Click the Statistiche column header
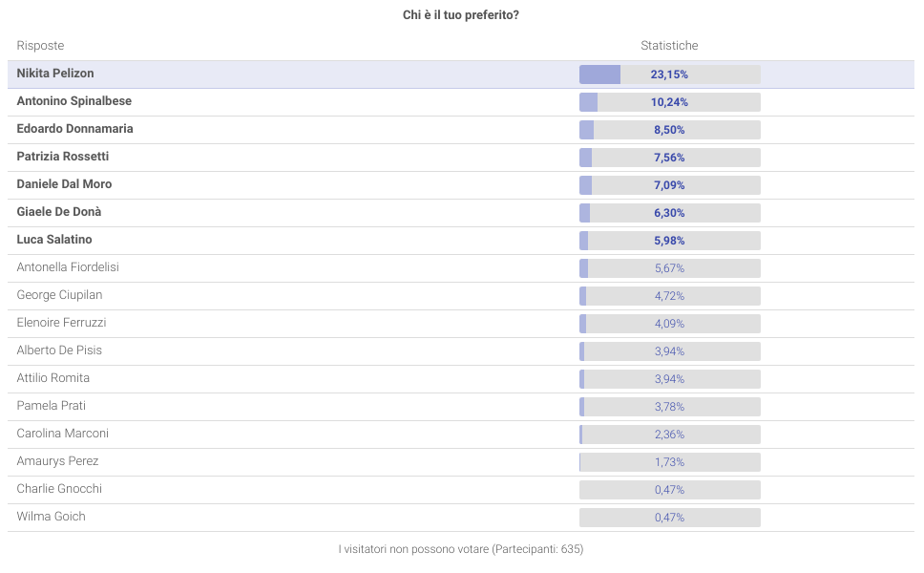Screen dimensions: 924x573 tap(669, 46)
